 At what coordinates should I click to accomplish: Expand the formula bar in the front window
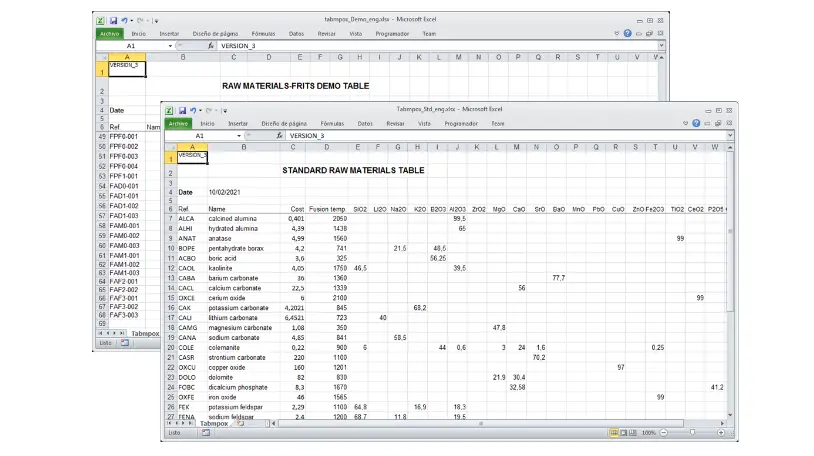click(x=730, y=135)
